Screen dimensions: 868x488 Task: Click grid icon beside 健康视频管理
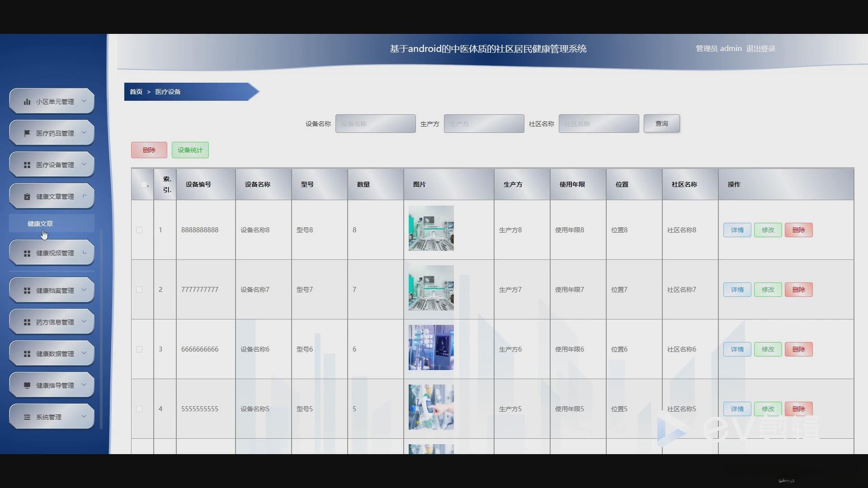tap(27, 253)
